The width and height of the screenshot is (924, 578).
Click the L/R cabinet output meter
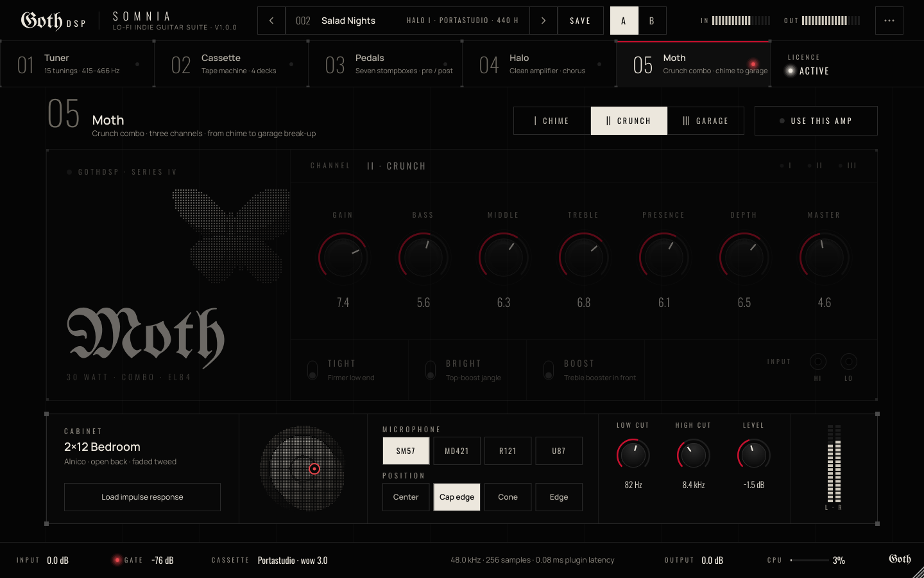834,464
